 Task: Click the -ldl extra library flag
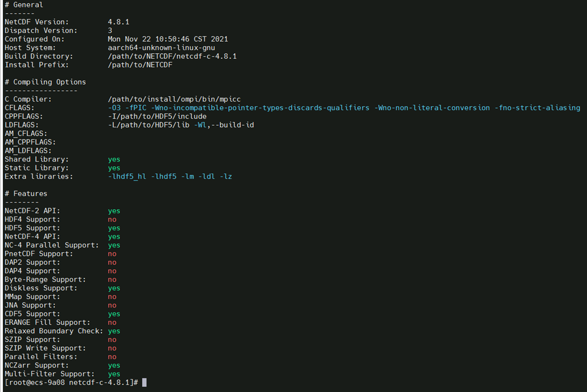(207, 176)
